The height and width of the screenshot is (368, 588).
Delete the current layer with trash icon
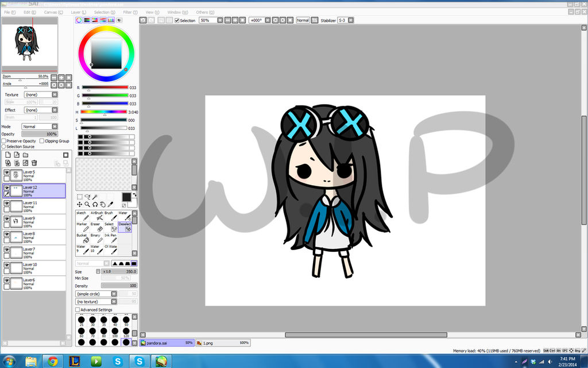(x=34, y=163)
